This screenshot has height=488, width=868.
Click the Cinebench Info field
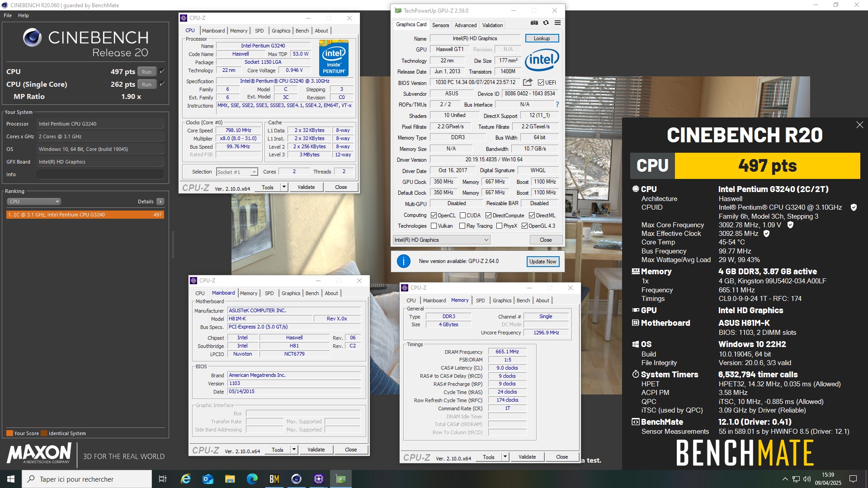(100, 174)
